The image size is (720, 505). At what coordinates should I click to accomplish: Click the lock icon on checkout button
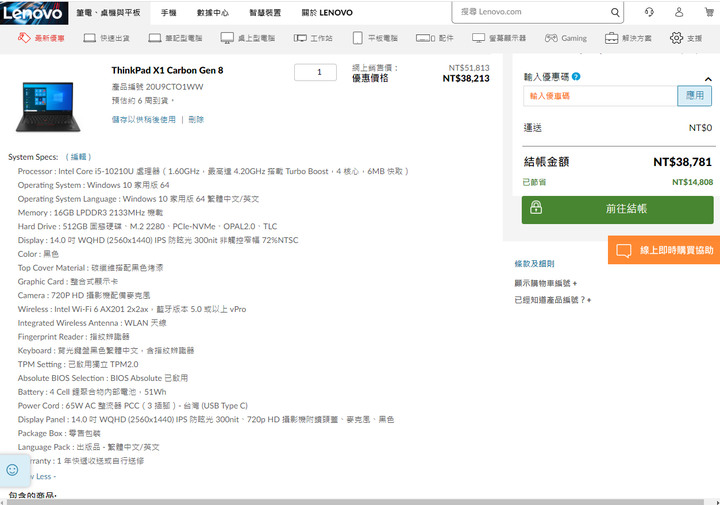536,208
